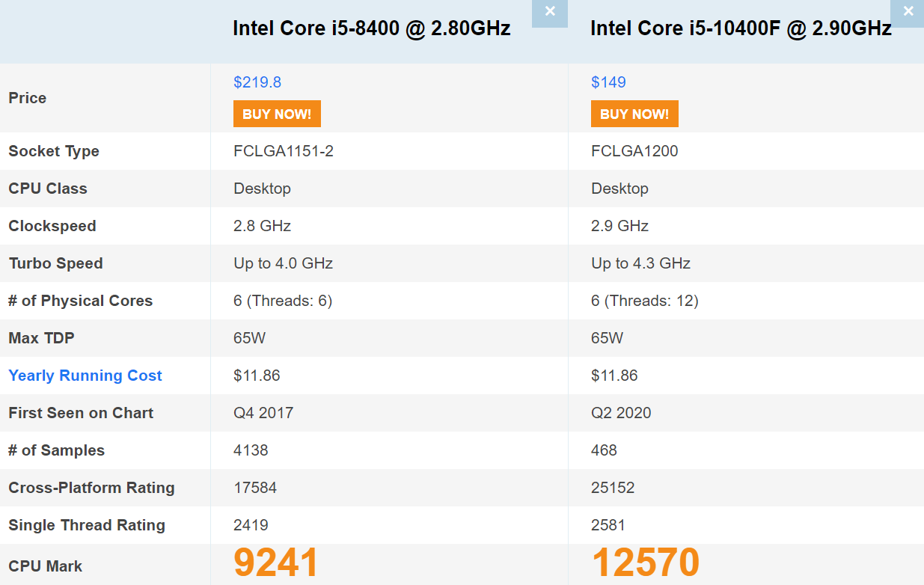Click the # of Physical Cores label
The width and height of the screenshot is (924, 585).
click(x=80, y=301)
